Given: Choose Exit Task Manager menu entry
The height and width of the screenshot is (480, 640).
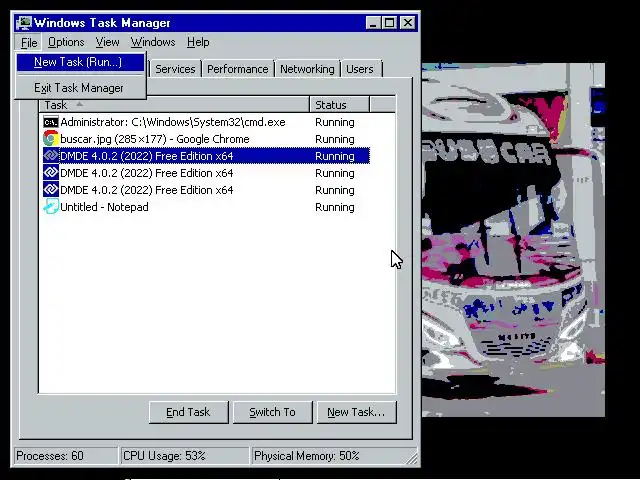Looking at the screenshot, I should 80,88.
